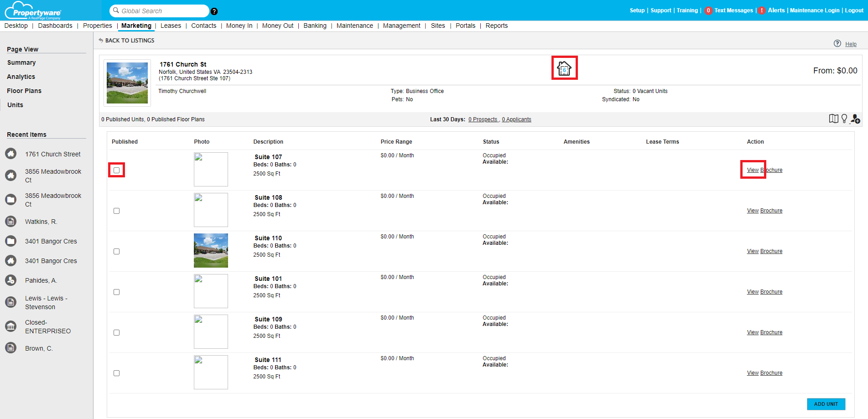The image size is (868, 419).
Task: Open the Brochure link for Suite 108
Action: coord(771,210)
